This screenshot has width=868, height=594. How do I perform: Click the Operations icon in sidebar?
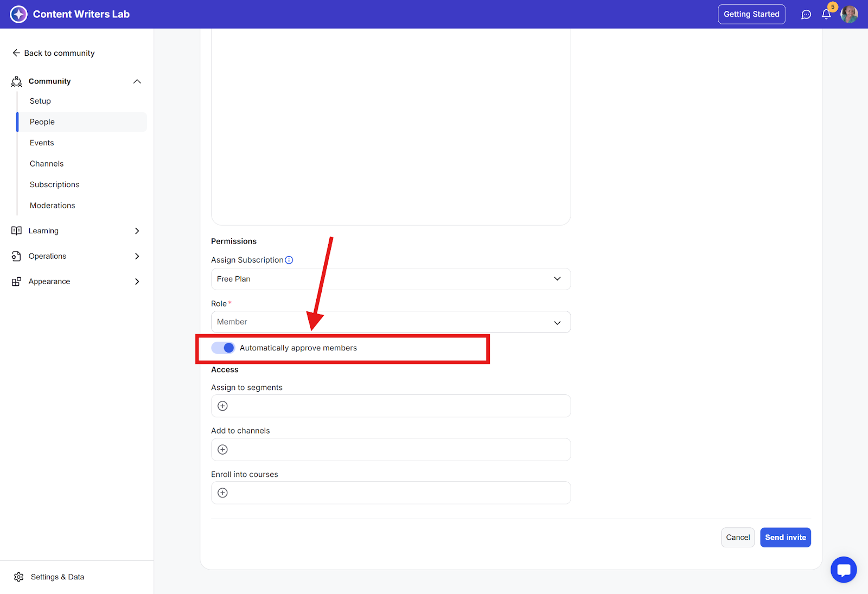pos(17,256)
